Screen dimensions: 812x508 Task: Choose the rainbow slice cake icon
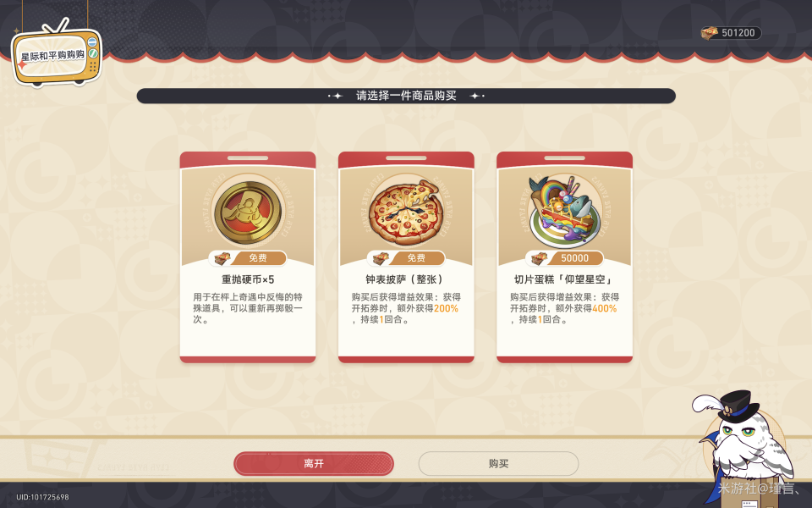coord(564,212)
